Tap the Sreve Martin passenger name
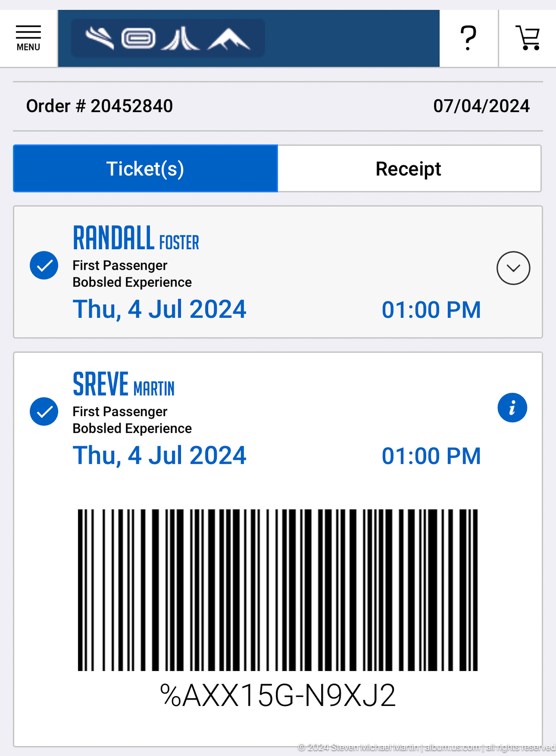 [x=124, y=384]
